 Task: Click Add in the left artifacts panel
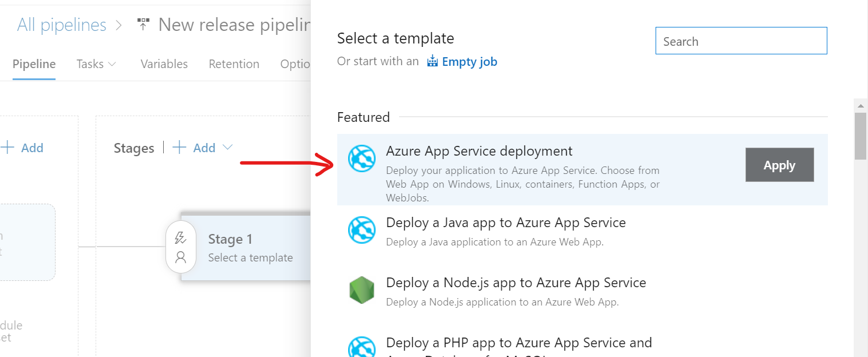[23, 148]
